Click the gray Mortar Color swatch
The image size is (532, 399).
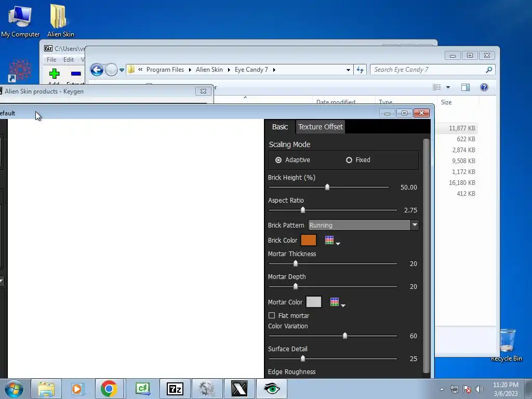313,302
